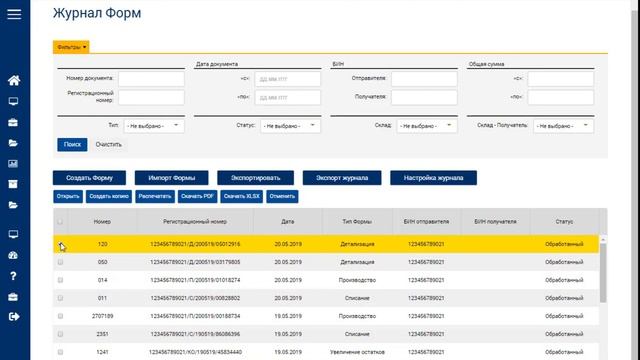Focus the Регистрационный номер input field

pyautogui.click(x=151, y=98)
